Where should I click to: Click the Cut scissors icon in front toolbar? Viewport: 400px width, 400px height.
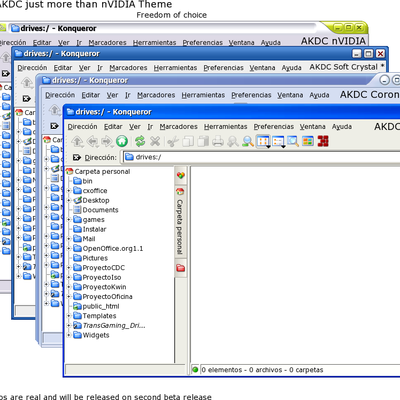click(x=173, y=141)
